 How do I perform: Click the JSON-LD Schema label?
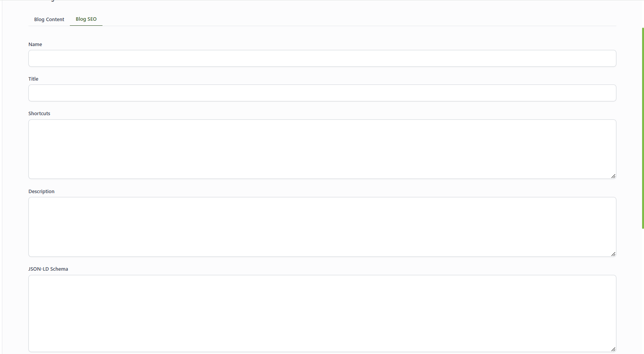click(x=48, y=269)
